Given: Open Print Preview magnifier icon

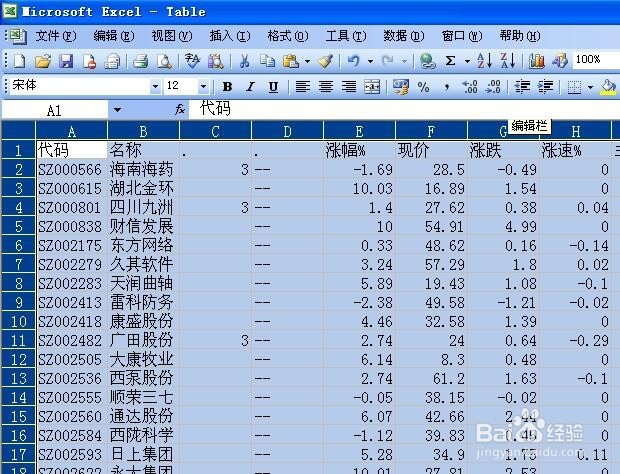Looking at the screenshot, I should (164, 61).
